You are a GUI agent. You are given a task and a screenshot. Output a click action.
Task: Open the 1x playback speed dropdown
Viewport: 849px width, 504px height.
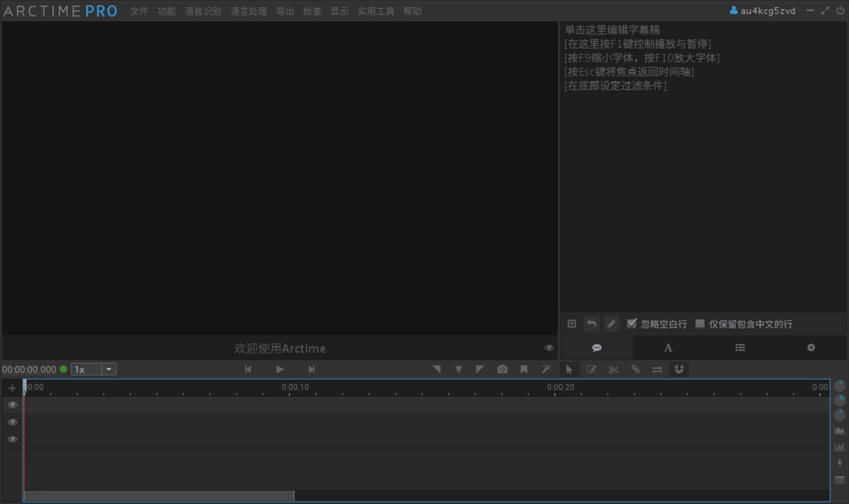(109, 369)
